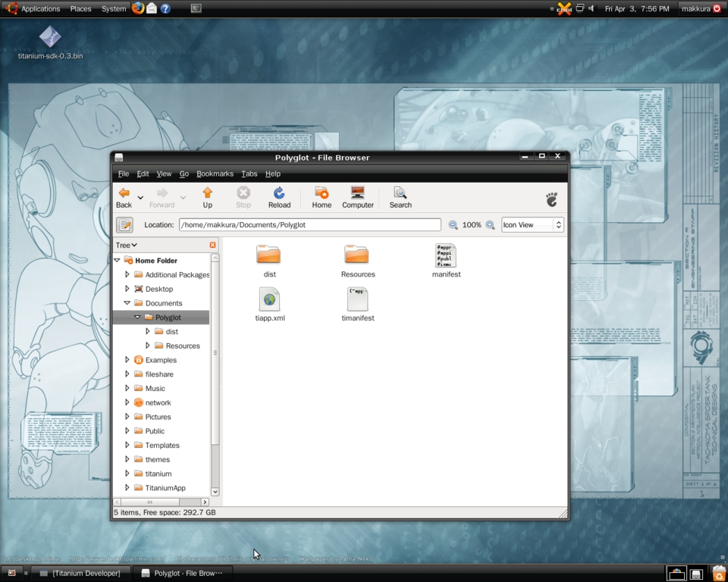728x582 pixels.
Task: Close the Tree sidebar panel
Action: [212, 245]
